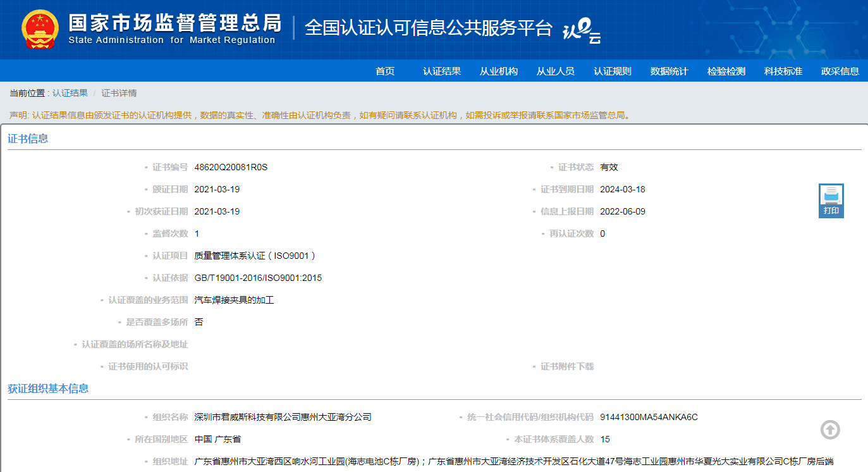Image resolution: width=868 pixels, height=472 pixels.
Task: Click the print (打印) icon
Action: pyautogui.click(x=831, y=201)
